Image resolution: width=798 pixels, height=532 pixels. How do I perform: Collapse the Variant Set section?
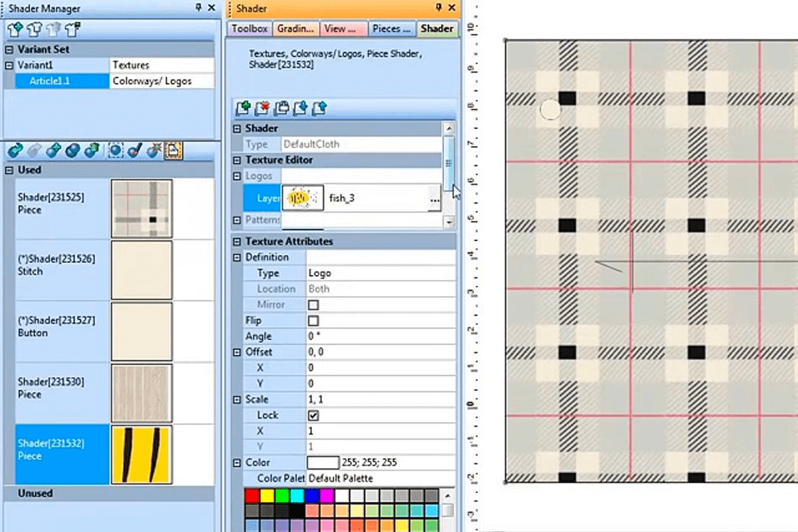point(9,50)
